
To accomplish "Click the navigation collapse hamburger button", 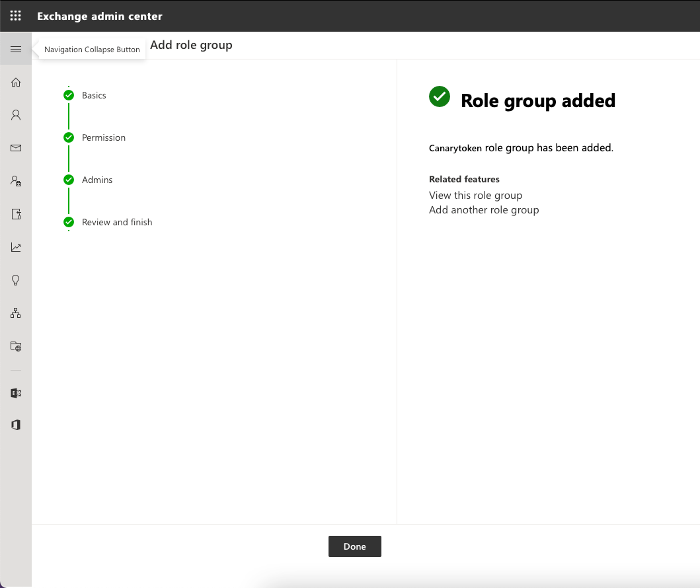I will click(16, 49).
